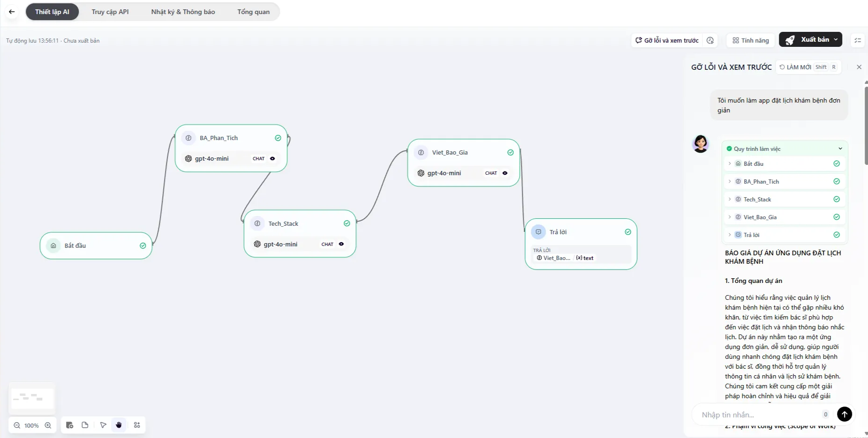The width and height of the screenshot is (868, 438).
Task: Click the zoom out magnifier icon
Action: pos(17,425)
